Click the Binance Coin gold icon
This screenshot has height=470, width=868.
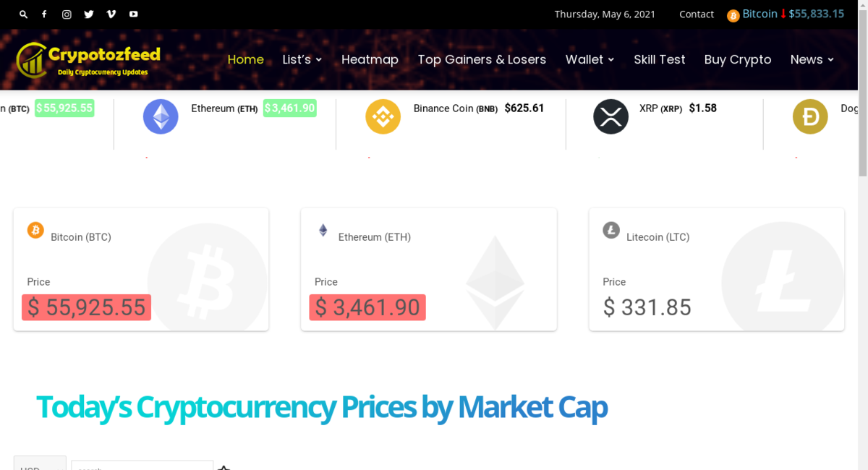click(x=383, y=116)
